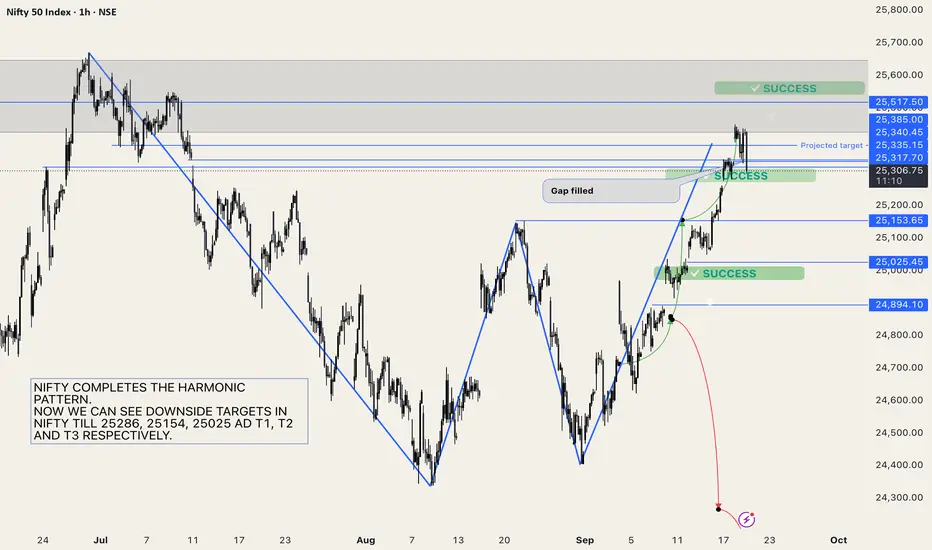The width and height of the screenshot is (932, 550).
Task: Select the 25,517.50 price label
Action: point(899,102)
